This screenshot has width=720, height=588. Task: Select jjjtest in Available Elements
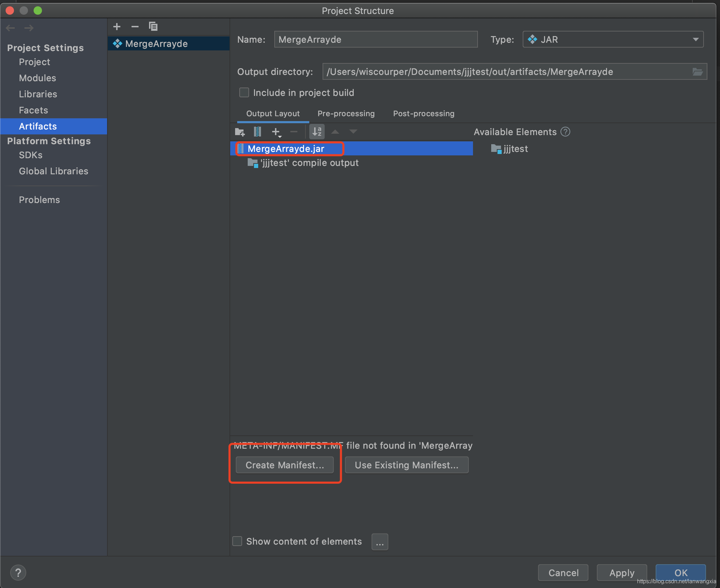515,149
